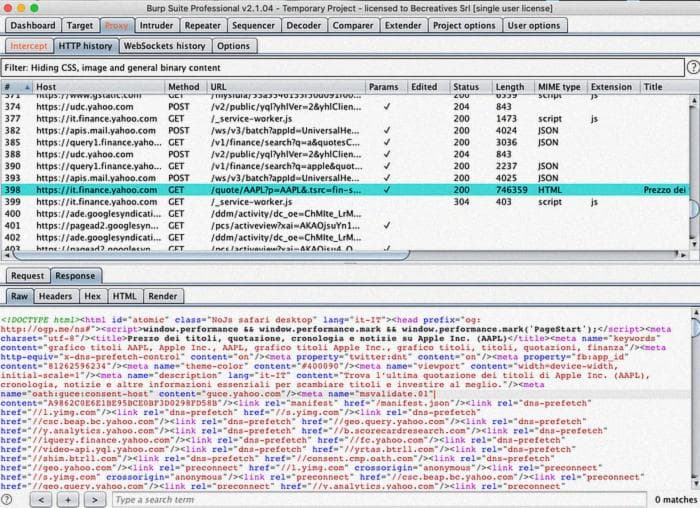
Task: Select the HTTP history sub-tab
Action: click(85, 46)
